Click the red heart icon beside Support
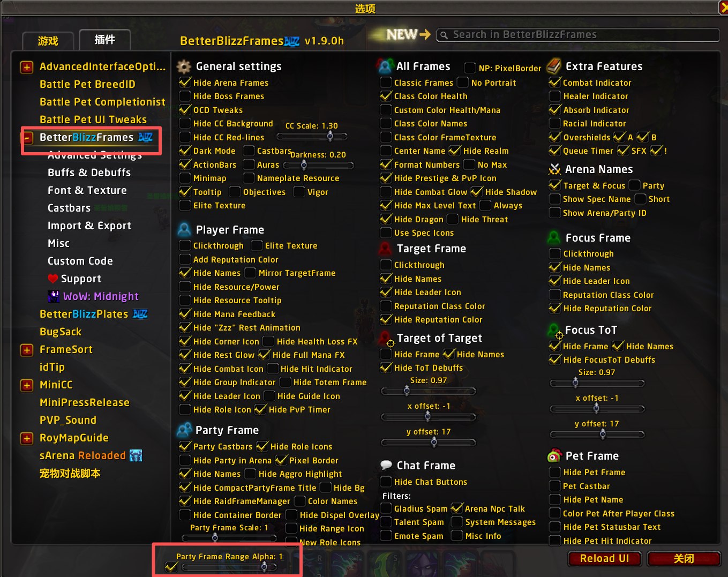The height and width of the screenshot is (577, 728). coord(52,279)
